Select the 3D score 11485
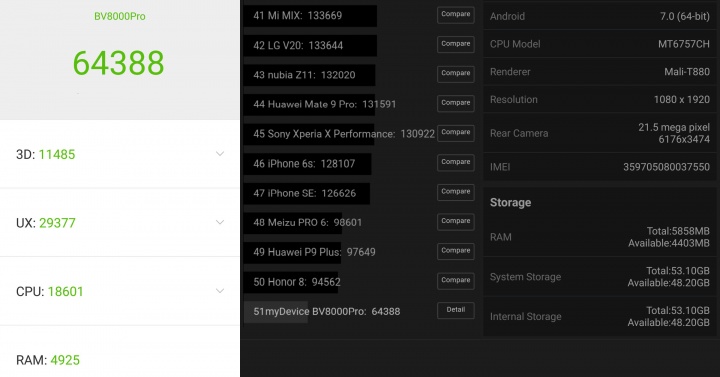 (57, 154)
